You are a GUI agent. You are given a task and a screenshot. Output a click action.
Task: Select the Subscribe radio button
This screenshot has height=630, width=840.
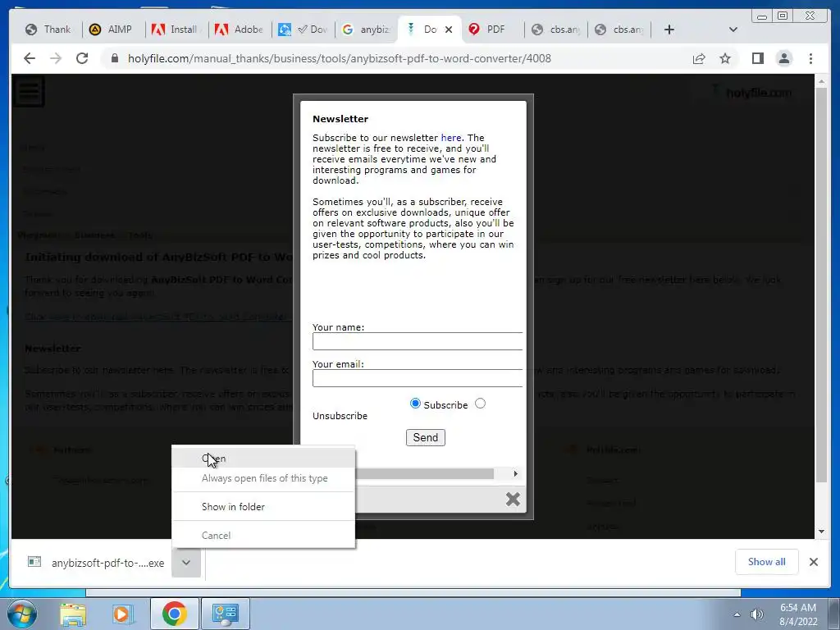[415, 404]
